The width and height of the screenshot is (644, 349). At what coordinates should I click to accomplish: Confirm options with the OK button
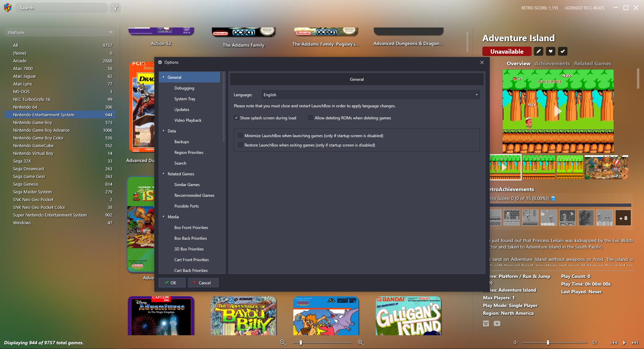click(x=172, y=283)
